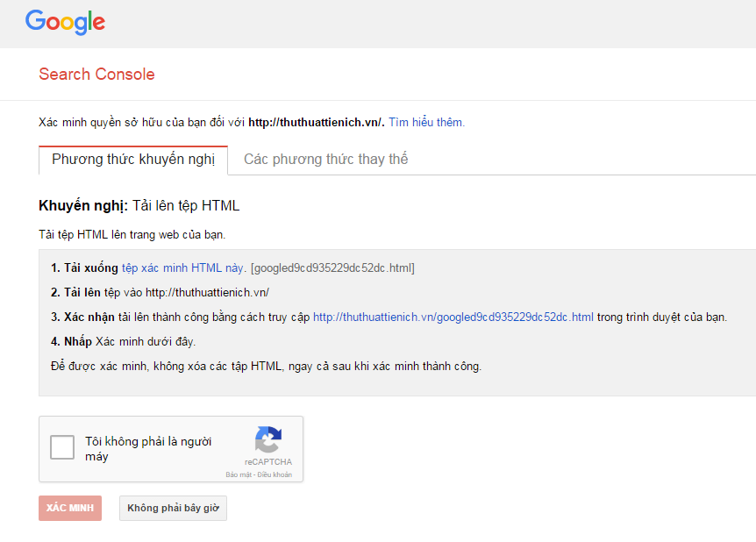This screenshot has height=542, width=756.
Task: Open the 'Tìm hiểu thêm' link
Action: click(x=426, y=123)
